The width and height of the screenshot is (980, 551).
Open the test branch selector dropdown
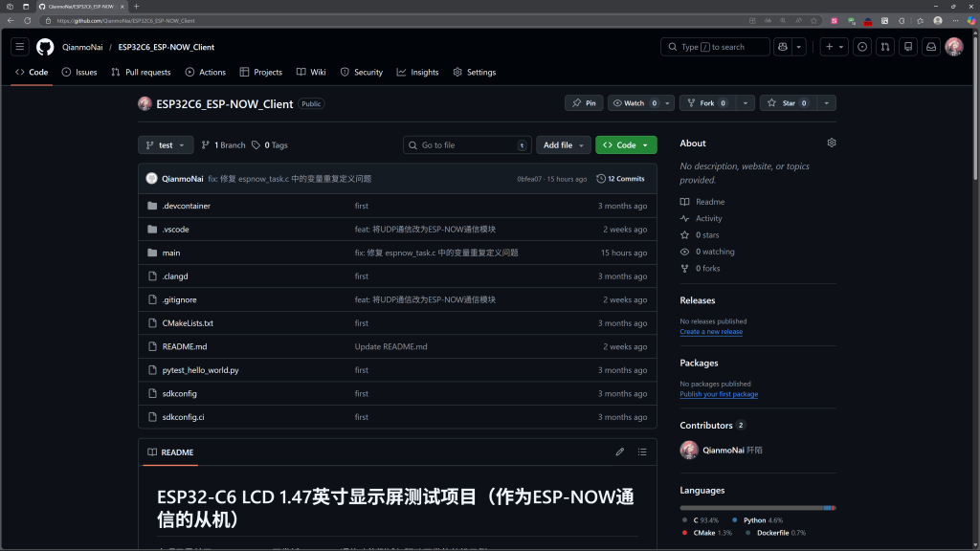[x=166, y=145]
